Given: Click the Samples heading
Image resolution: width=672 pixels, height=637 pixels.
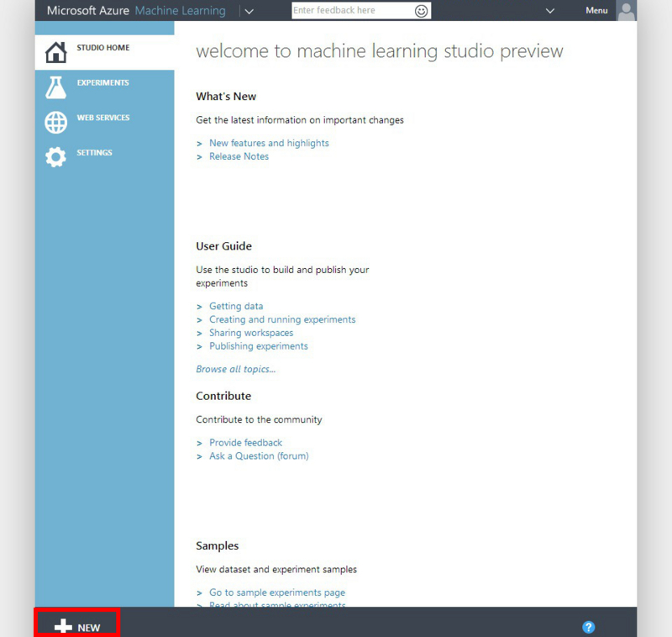Looking at the screenshot, I should click(x=218, y=545).
